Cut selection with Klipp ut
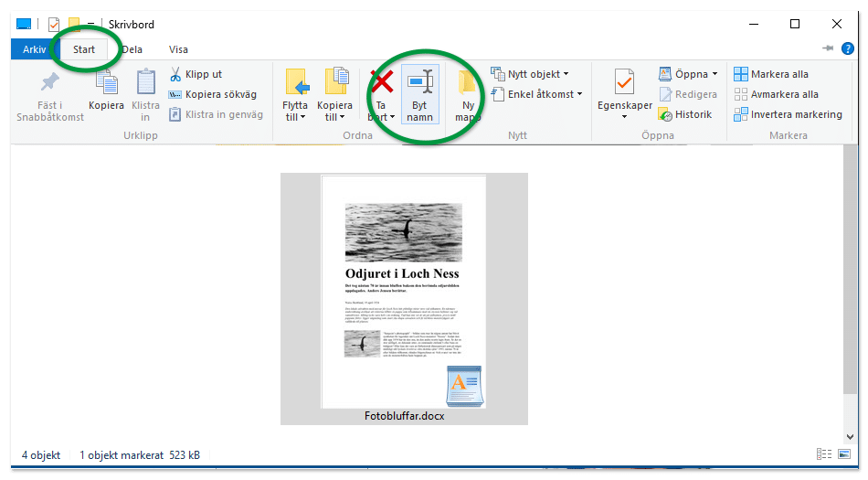868x480 pixels. tap(196, 74)
